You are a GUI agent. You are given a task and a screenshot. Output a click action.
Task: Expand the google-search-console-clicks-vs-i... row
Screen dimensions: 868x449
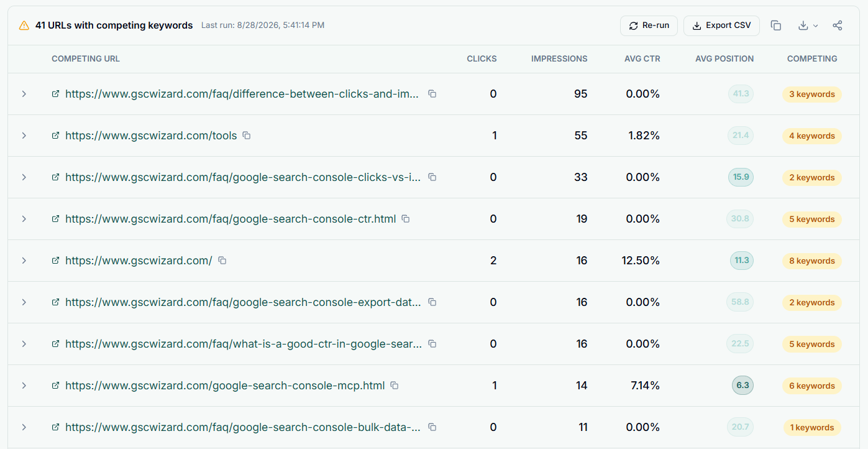(24, 177)
